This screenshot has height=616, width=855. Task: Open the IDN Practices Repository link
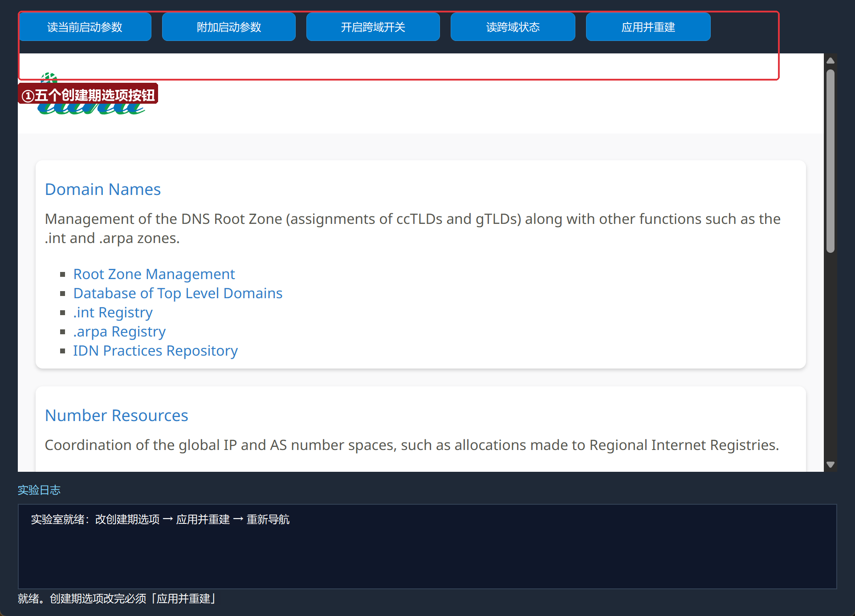155,351
